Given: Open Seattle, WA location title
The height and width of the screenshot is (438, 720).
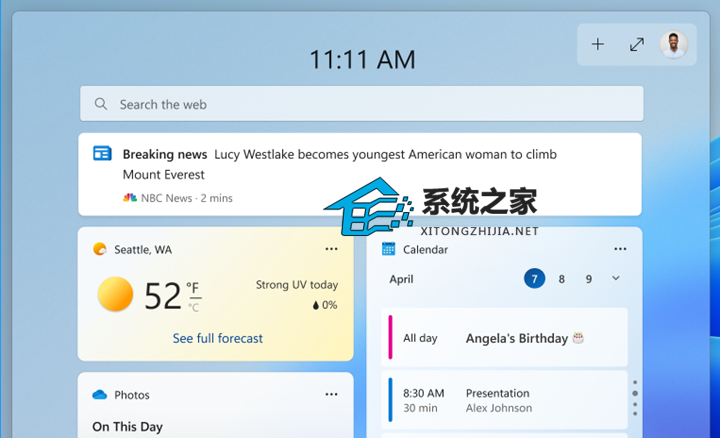Looking at the screenshot, I should point(143,250).
